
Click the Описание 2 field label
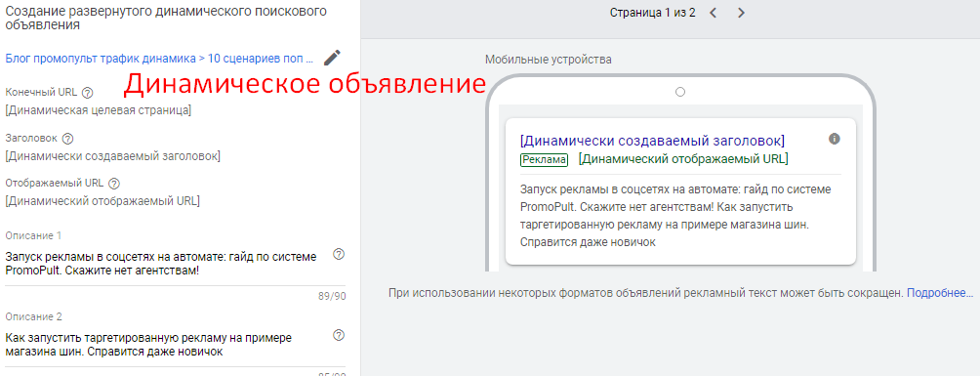click(34, 316)
